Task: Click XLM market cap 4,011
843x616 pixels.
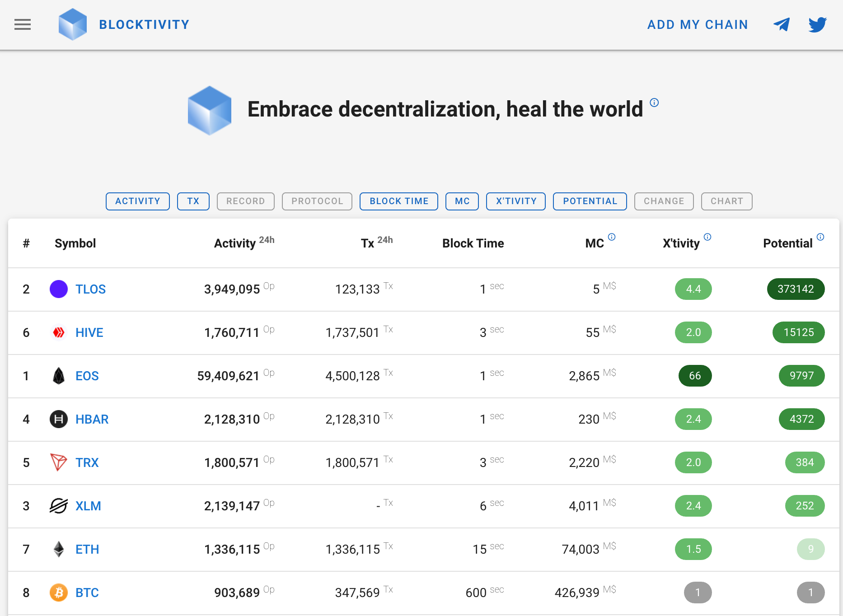Action: [584, 506]
